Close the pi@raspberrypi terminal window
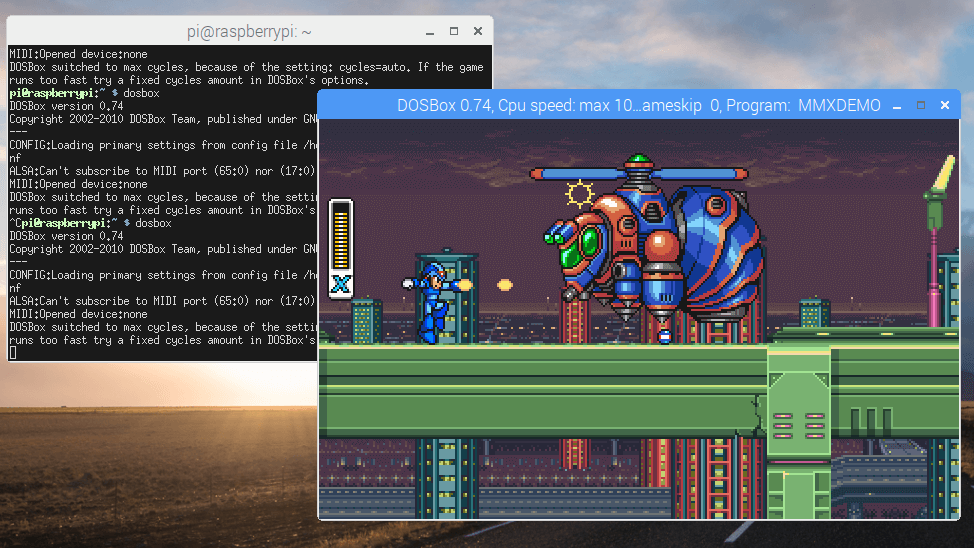Screen dimensions: 974x548 pyautogui.click(x=478, y=31)
